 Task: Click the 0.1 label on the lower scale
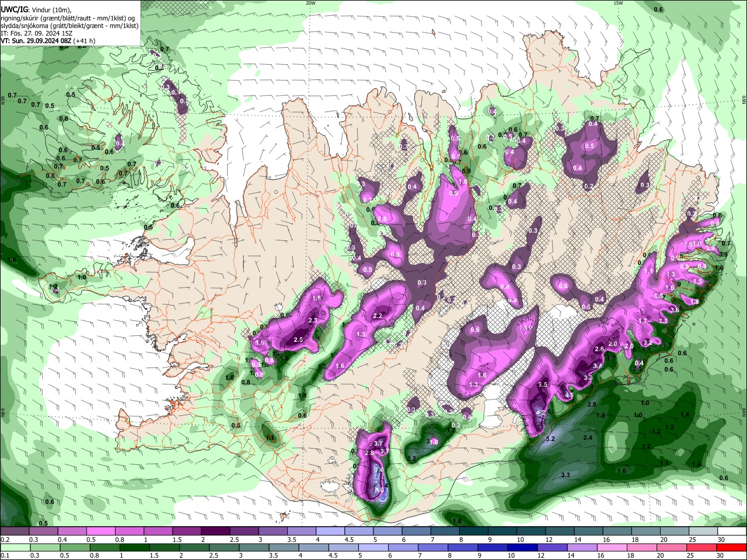[x=5, y=555]
